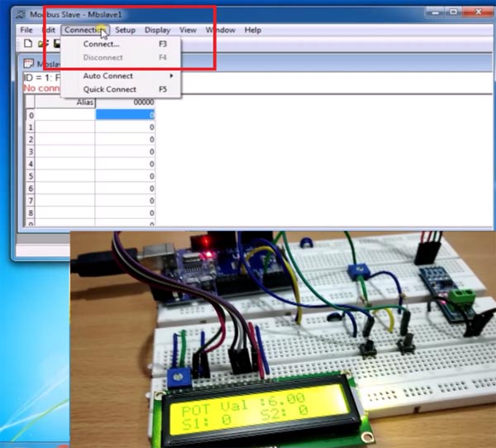Click the Mbslave1 child window icon
The height and width of the screenshot is (448, 496).
(28, 64)
